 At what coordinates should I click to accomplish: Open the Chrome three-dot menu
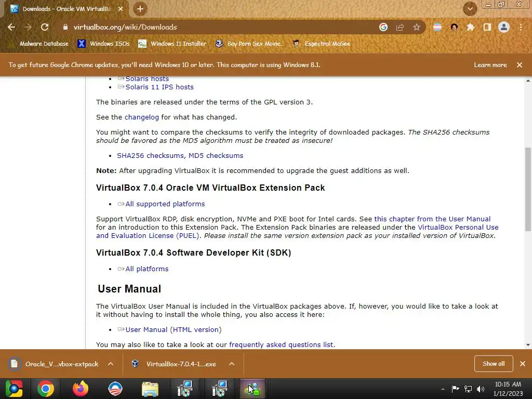[521, 27]
